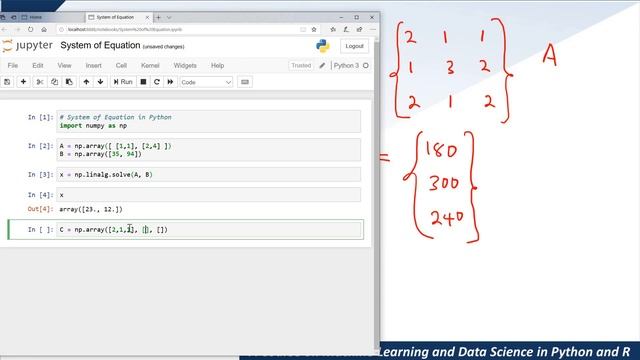The image size is (640, 360).
Task: Minimize the browser window
Action: coord(341,17)
